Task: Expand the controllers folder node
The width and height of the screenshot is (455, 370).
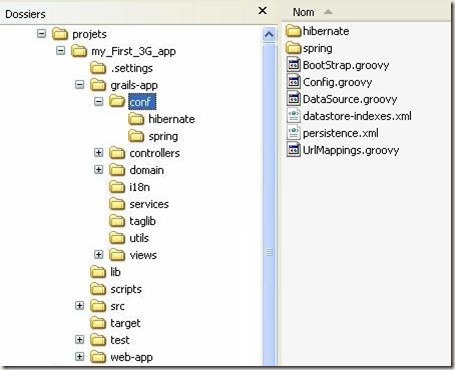Action: [99, 153]
